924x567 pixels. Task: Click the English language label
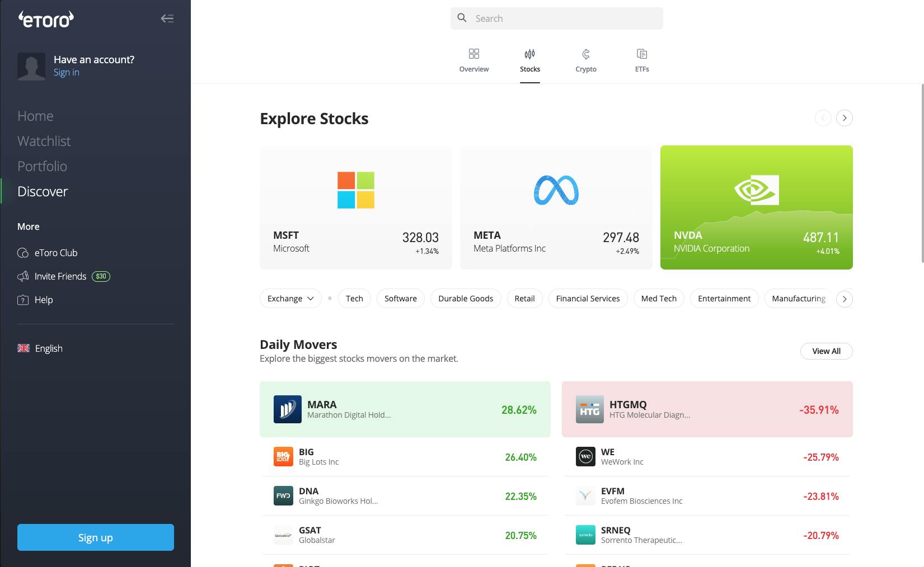coord(49,348)
